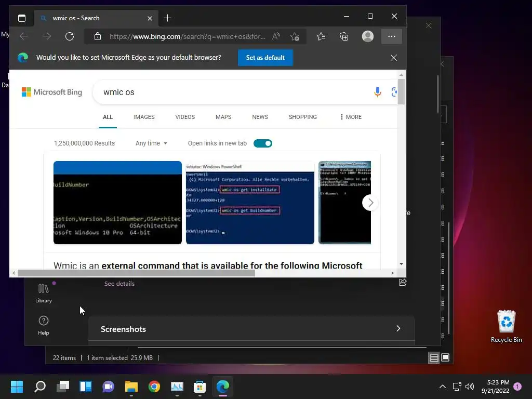Open the Windows Start menu
The image size is (532, 399).
pyautogui.click(x=17, y=387)
